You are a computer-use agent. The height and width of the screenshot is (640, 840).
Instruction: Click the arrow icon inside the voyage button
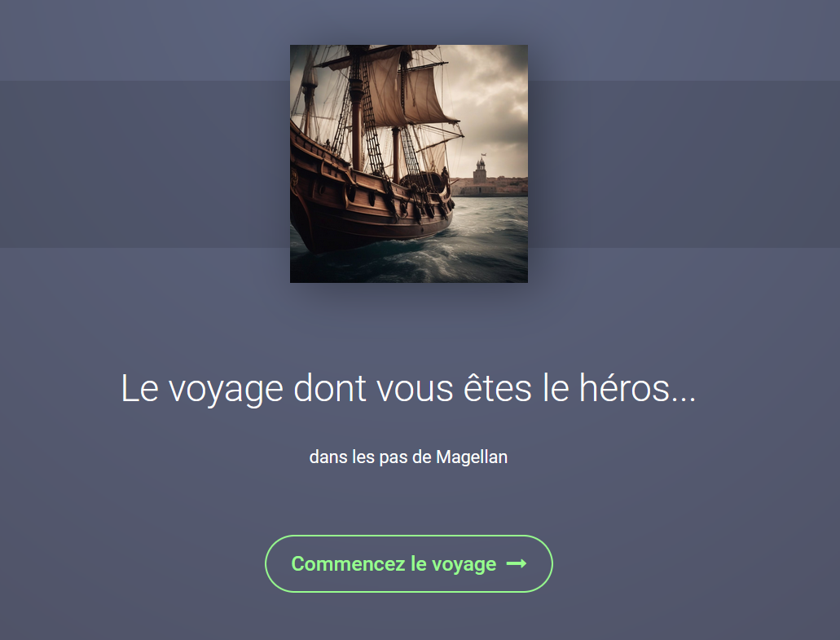coord(517,563)
